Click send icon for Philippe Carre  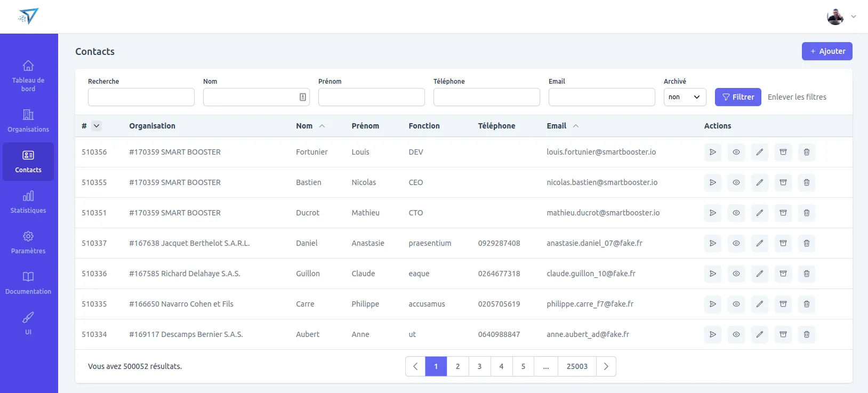(712, 304)
